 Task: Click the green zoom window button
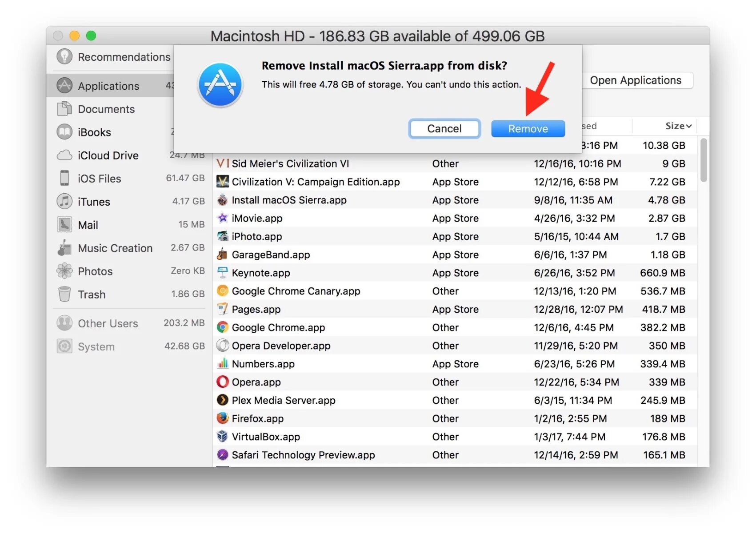point(91,36)
